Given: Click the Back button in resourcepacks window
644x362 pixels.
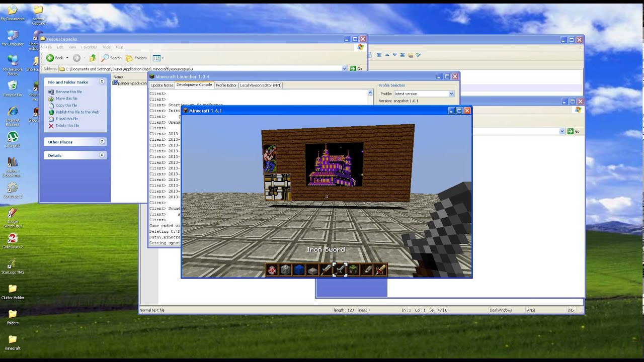Looking at the screenshot, I should pyautogui.click(x=55, y=58).
